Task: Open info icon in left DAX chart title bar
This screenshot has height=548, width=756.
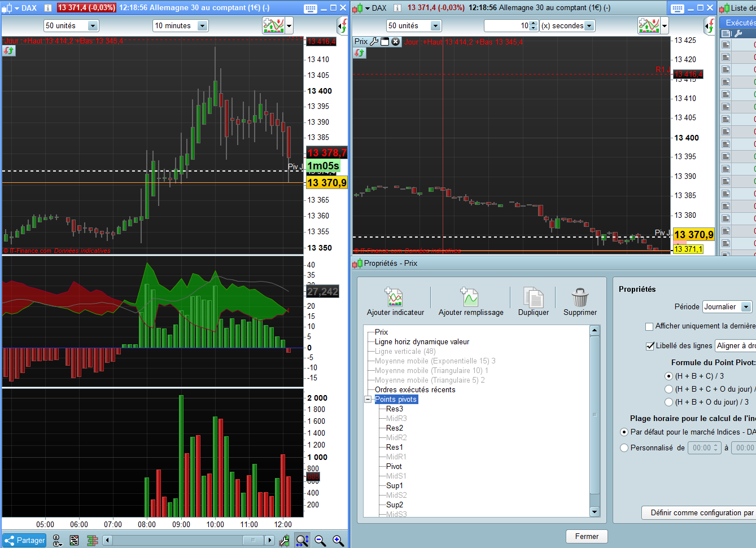Action: [x=48, y=8]
